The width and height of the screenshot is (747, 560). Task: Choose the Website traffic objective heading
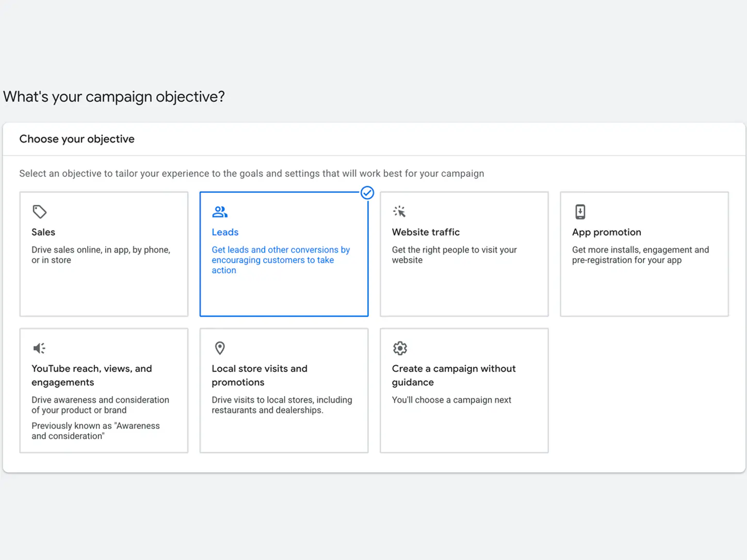[x=426, y=232]
